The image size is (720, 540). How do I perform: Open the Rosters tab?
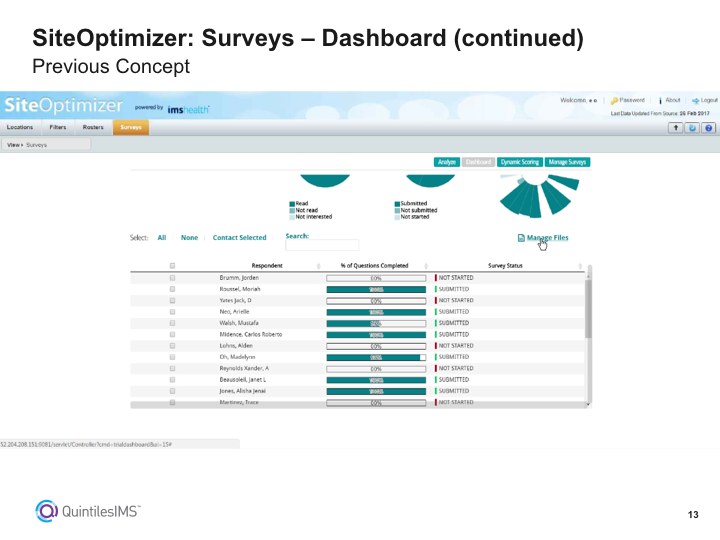click(93, 127)
